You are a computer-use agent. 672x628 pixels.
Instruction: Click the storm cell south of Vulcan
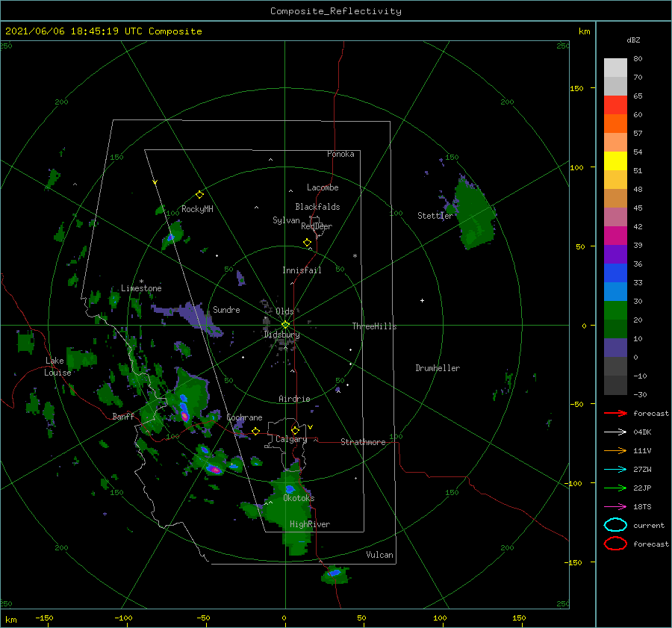[335, 574]
